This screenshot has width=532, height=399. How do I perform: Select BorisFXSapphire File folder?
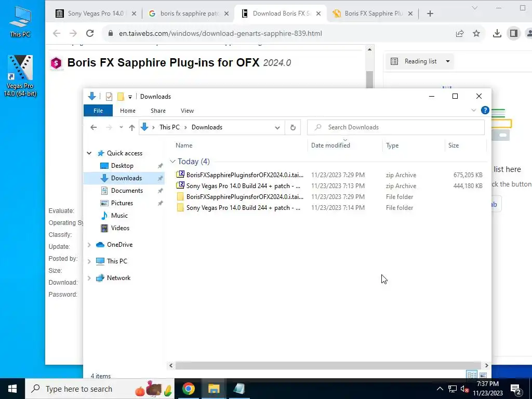[328, 197]
